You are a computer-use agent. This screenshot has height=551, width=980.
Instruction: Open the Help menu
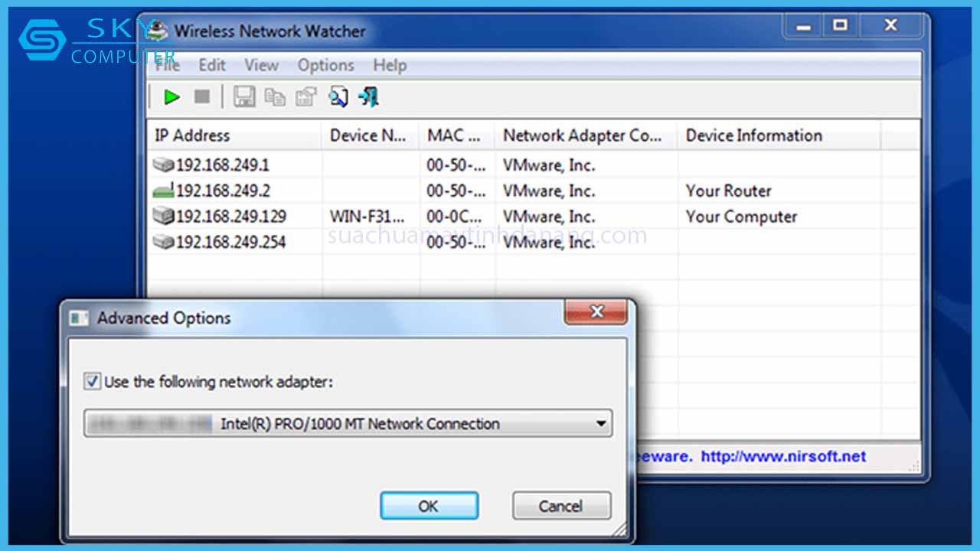[x=390, y=66]
